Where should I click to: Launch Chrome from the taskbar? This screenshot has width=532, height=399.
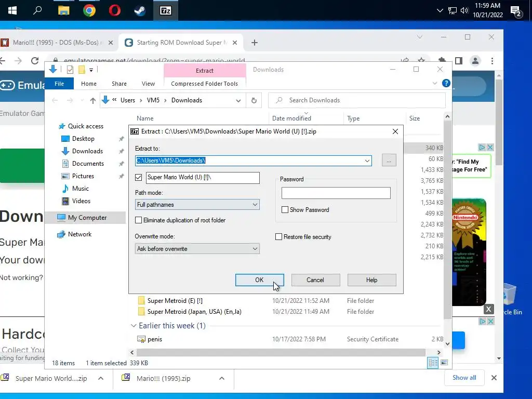(x=89, y=10)
